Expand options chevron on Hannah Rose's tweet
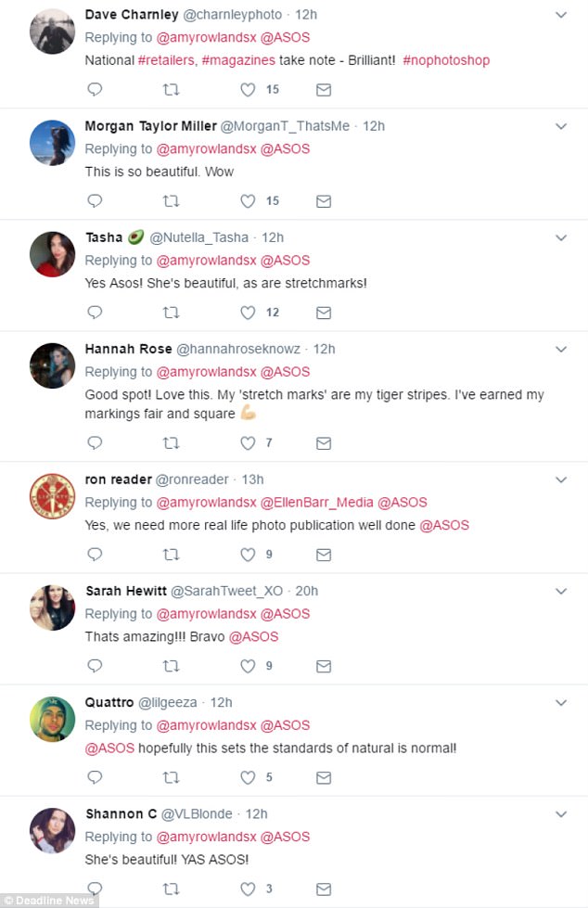Screen dimensions: 588x908 (561, 350)
